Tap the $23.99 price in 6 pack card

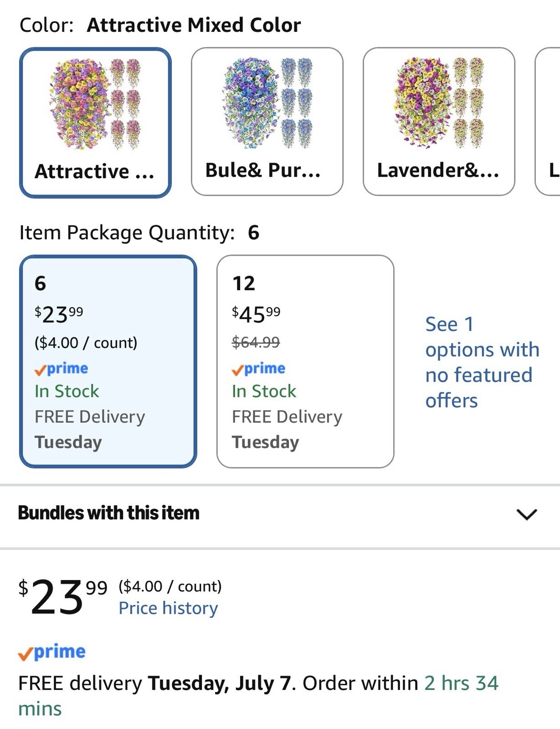59,314
